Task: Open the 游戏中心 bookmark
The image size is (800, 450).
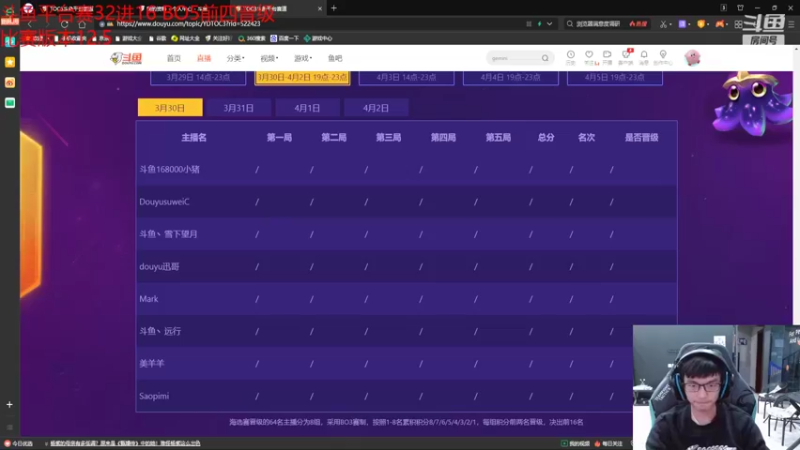Action: pyautogui.click(x=318, y=38)
